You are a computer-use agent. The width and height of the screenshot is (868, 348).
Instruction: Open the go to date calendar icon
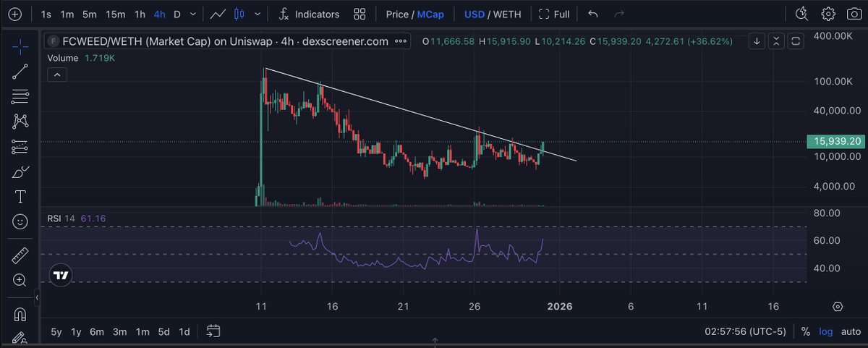[213, 331]
